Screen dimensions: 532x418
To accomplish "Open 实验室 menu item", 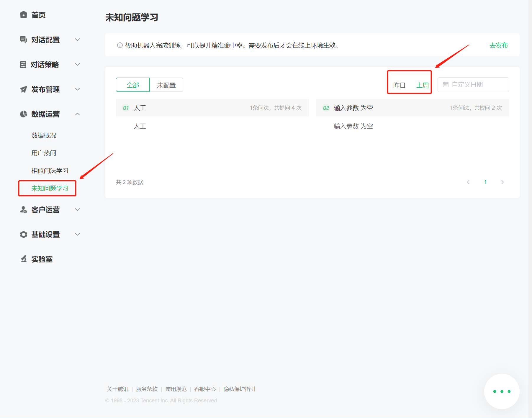I will (x=42, y=259).
